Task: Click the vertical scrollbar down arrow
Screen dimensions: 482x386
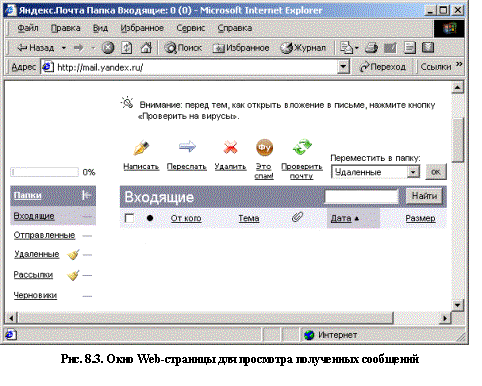Action: pos(458,305)
